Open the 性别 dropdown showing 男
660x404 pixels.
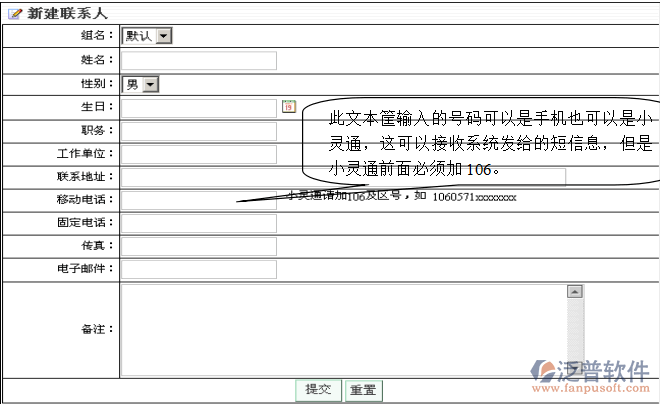(150, 85)
